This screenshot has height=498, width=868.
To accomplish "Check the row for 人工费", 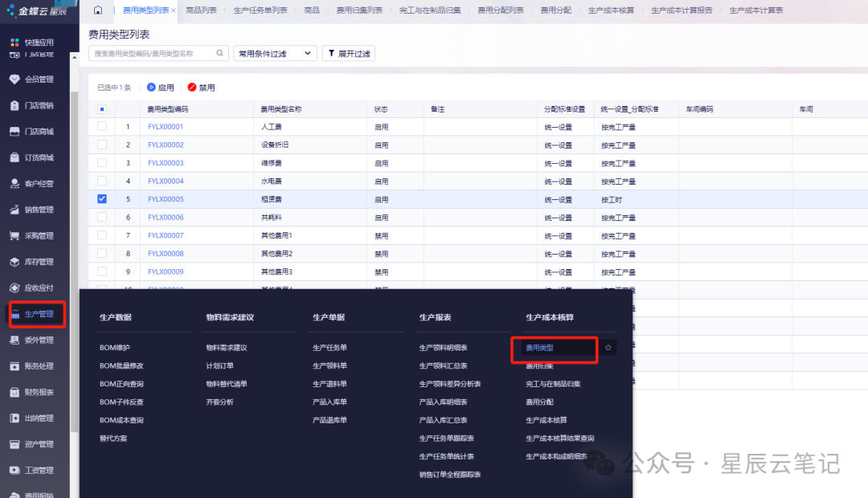I will point(102,126).
